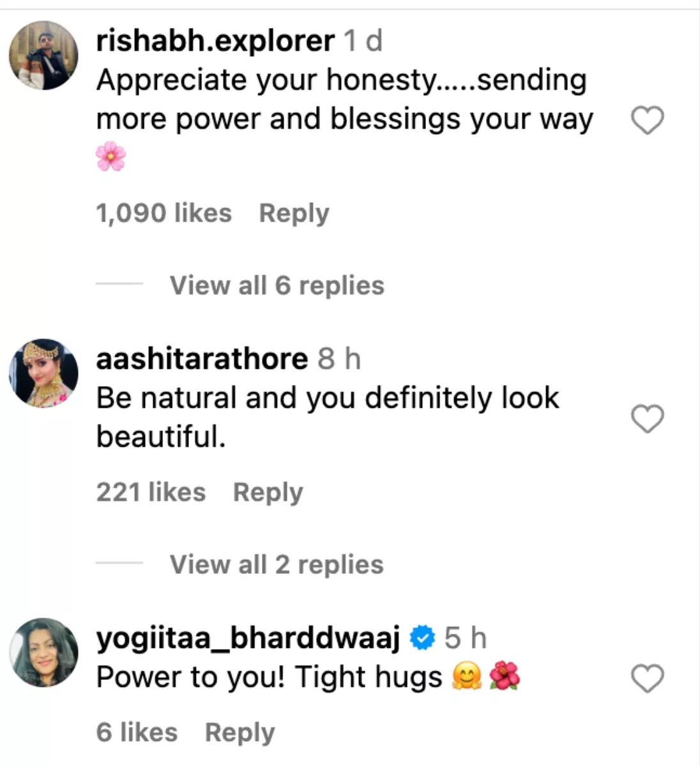
Task: Open yogiitaa_bharddwaaj's profile avatar
Action: point(43,652)
